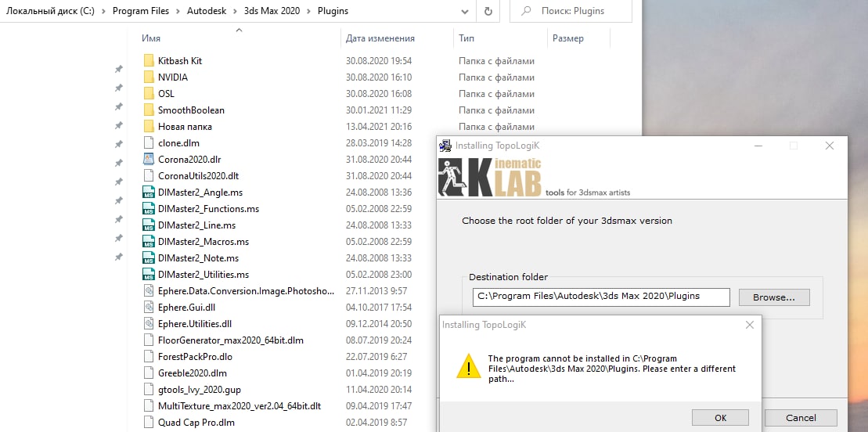Click the Greeble2020.dlm file icon
Image resolution: width=868 pixels, height=432 pixels.
(149, 373)
